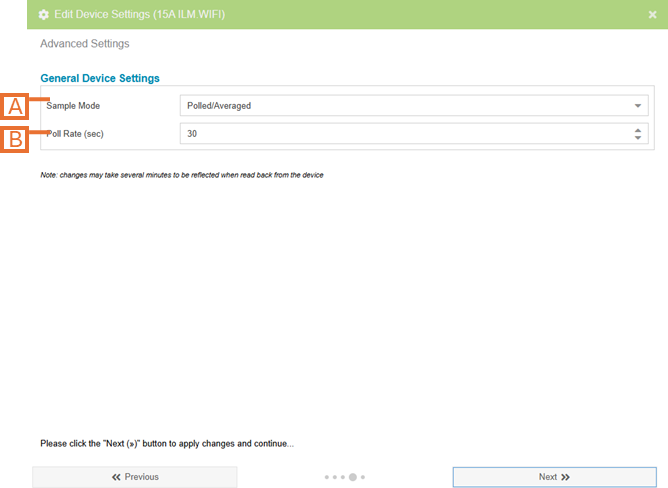
Task: Focus the Poll Rate input field
Action: pos(400,133)
